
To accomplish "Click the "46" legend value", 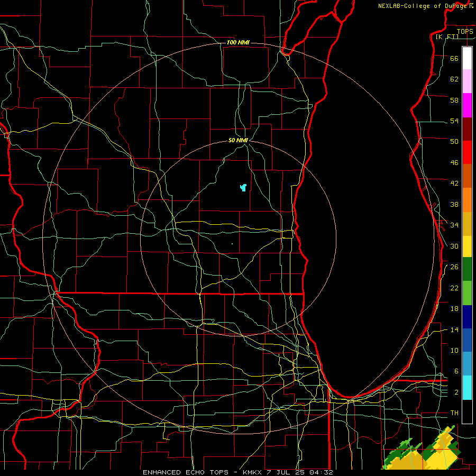I will pyautogui.click(x=454, y=162).
